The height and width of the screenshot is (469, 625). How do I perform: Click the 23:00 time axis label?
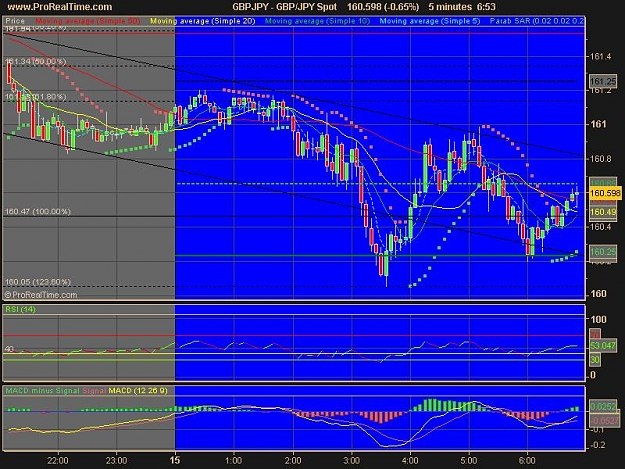point(116,461)
